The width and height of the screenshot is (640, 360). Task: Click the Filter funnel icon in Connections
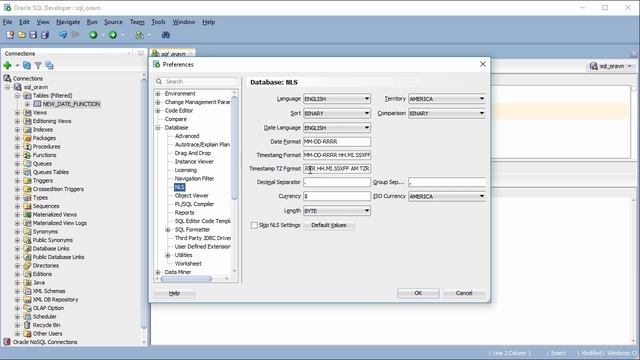[38, 65]
